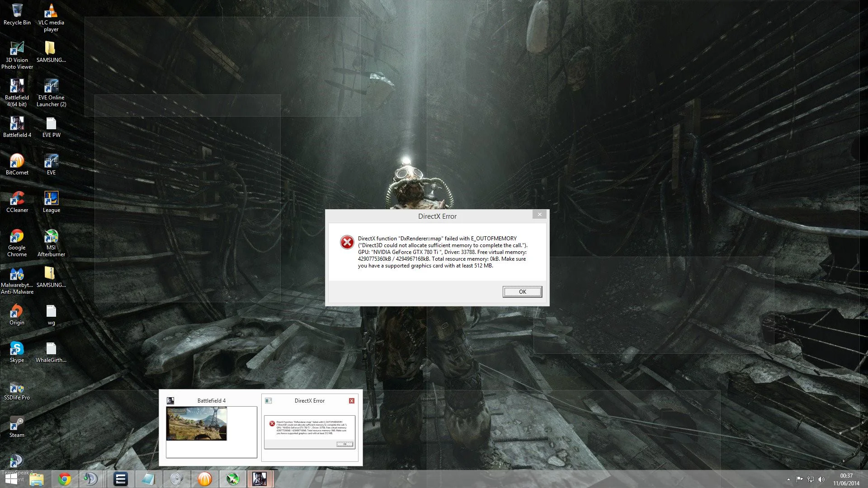Open the Windows Start button
This screenshot has height=488, width=868.
tap(11, 479)
